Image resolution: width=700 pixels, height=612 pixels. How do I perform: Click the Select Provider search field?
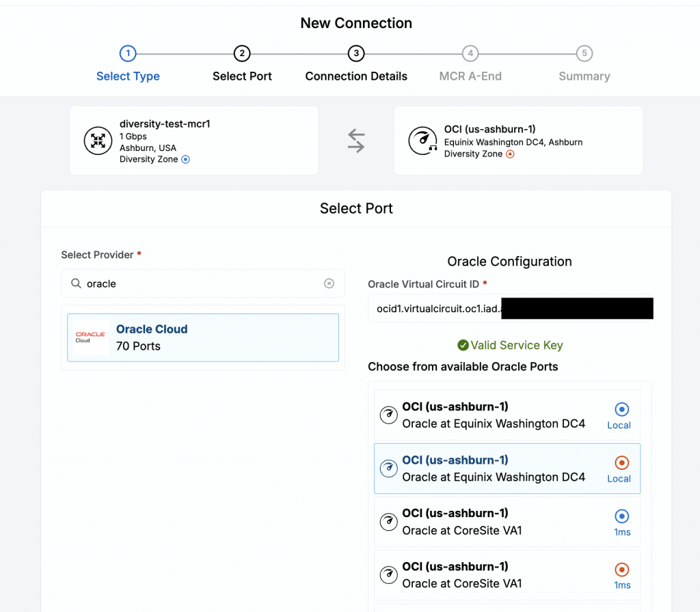(203, 283)
